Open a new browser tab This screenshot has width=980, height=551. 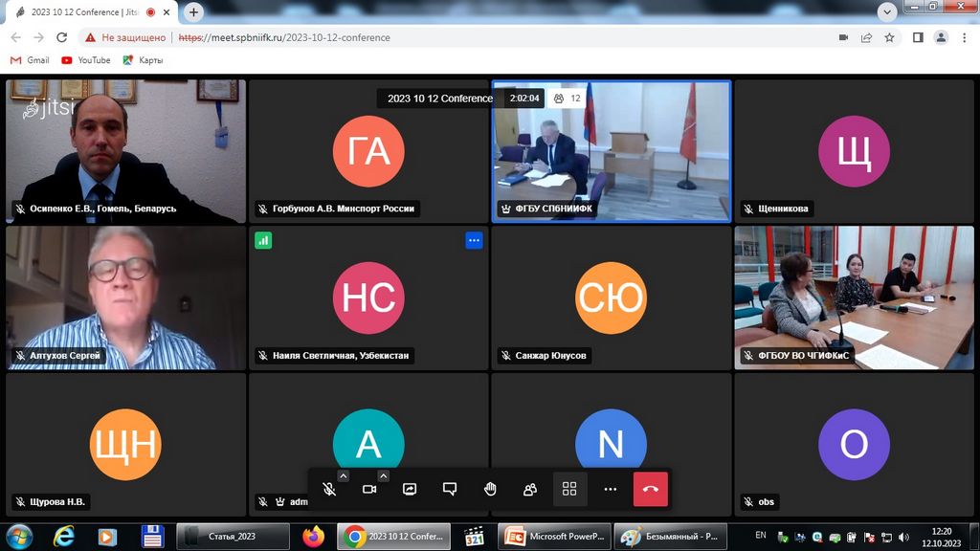(x=194, y=12)
